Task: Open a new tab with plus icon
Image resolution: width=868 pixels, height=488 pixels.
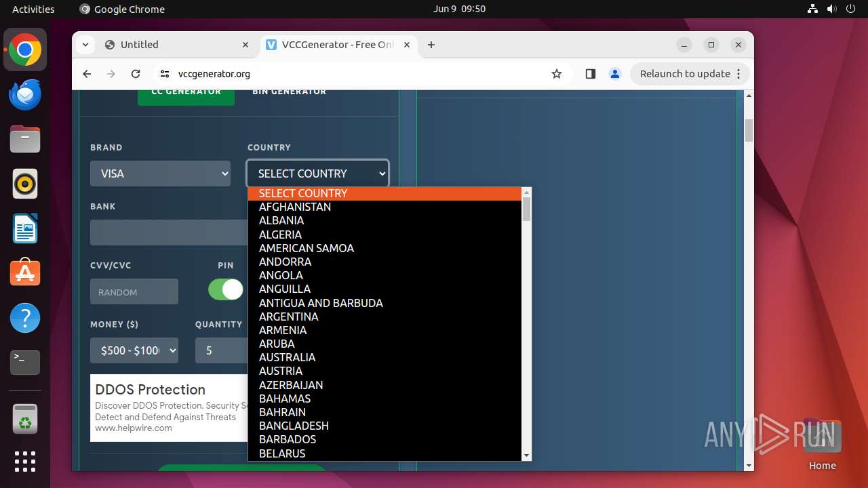Action: pos(431,45)
